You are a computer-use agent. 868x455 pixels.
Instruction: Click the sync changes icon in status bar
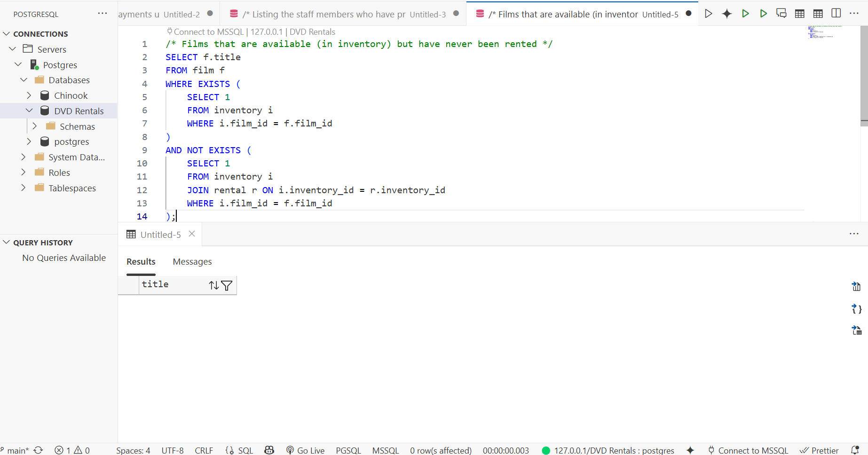pyautogui.click(x=38, y=450)
